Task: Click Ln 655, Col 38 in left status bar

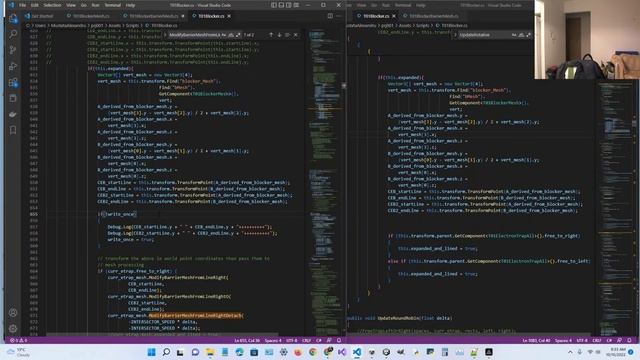Action: 247,340
